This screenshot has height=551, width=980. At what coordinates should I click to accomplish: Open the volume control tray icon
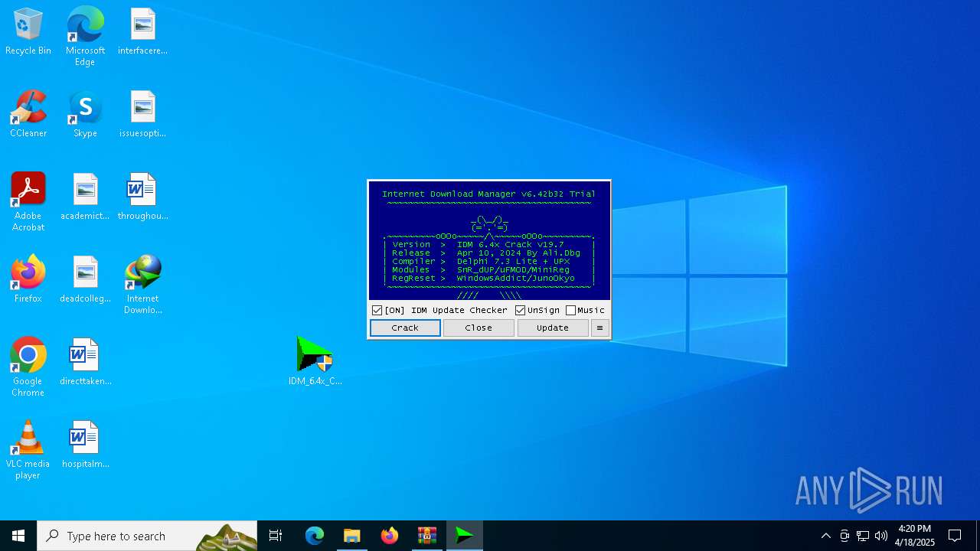tap(881, 536)
